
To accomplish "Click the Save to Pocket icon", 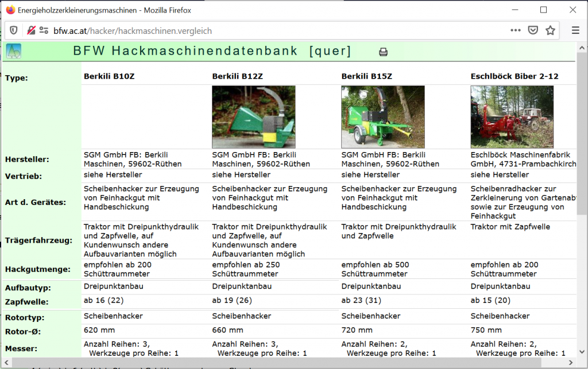I will point(533,30).
